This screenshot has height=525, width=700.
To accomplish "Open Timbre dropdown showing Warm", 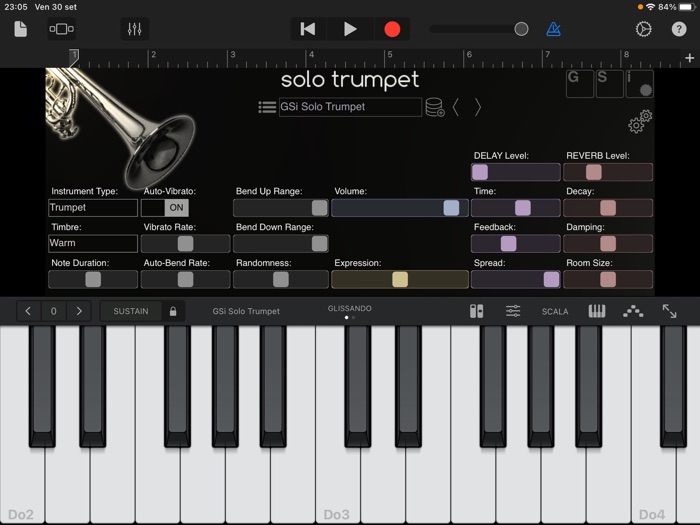I will [93, 243].
